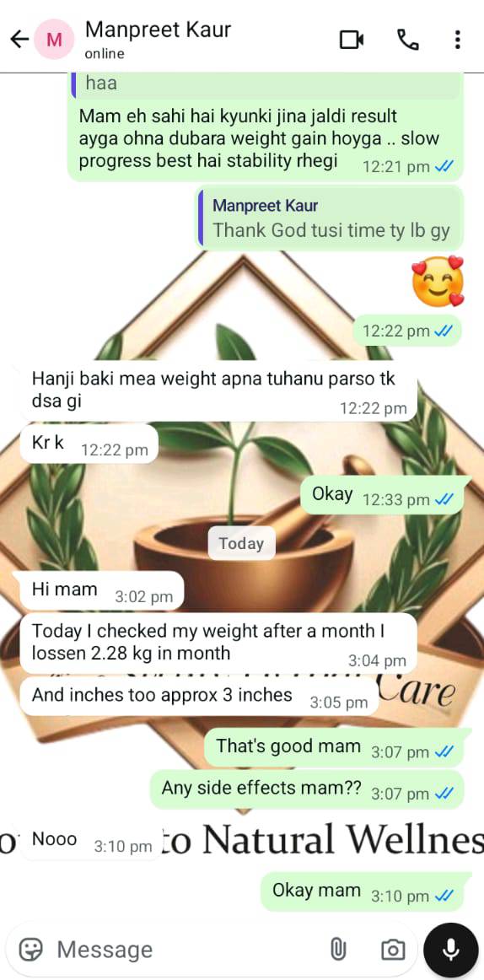The image size is (484, 980).
Task: Tap the Today date chip
Action: [242, 544]
